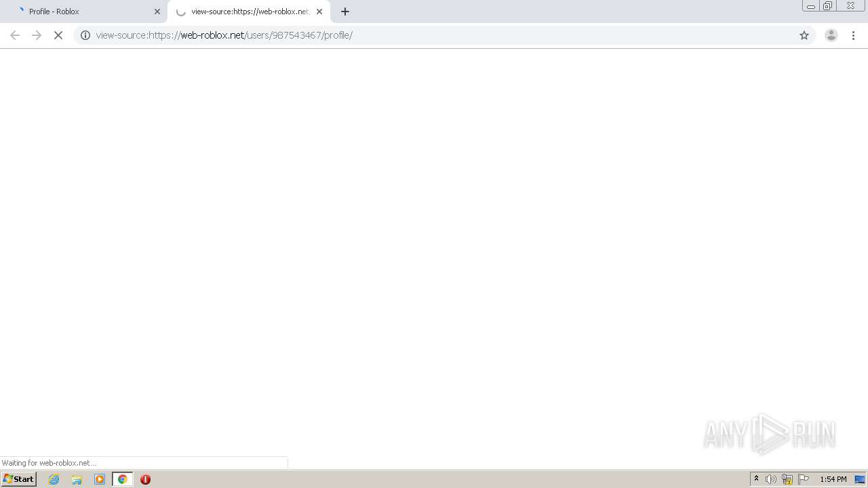Click the 1:54 PM clock
Screen dimensions: 868x488
tap(833, 479)
